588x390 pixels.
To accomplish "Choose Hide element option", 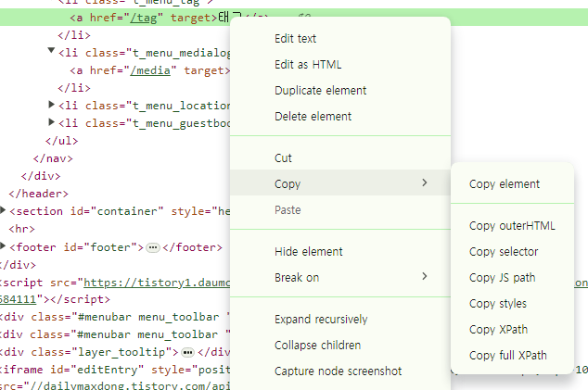I will [x=308, y=251].
